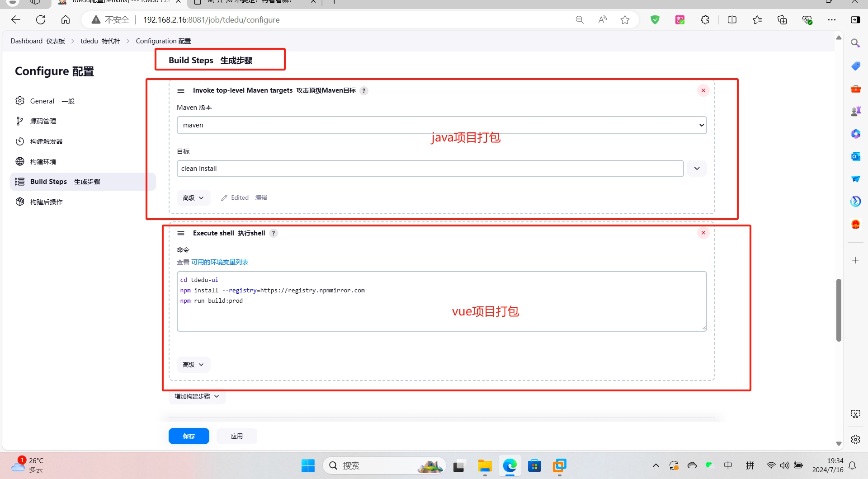
Task: Open the browser extensions menu
Action: click(705, 20)
